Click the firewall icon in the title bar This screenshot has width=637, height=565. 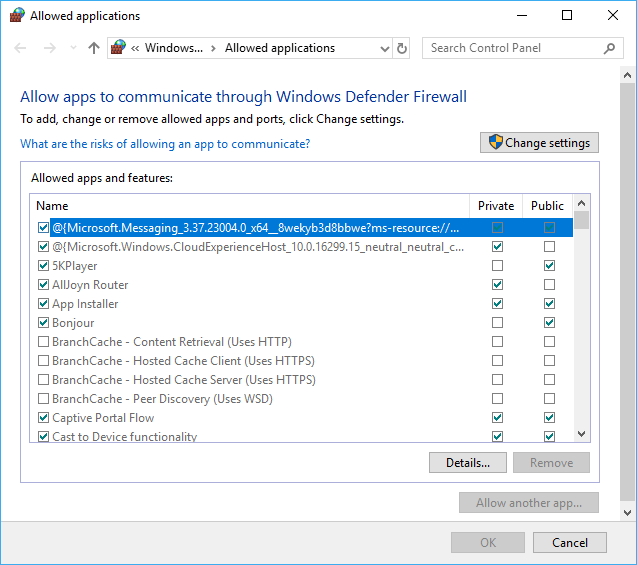[17, 15]
